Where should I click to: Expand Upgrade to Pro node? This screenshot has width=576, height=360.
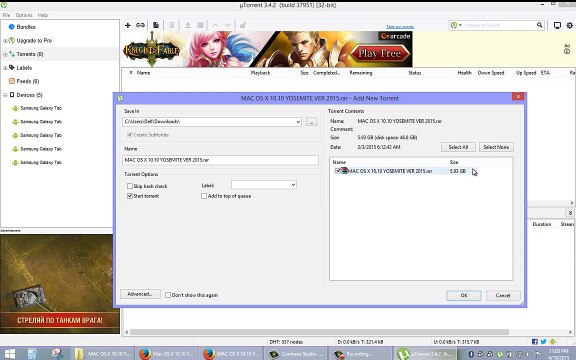click(x=5, y=41)
